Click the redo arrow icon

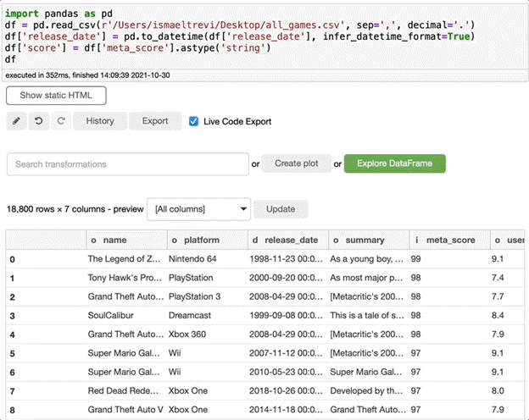[x=61, y=121]
